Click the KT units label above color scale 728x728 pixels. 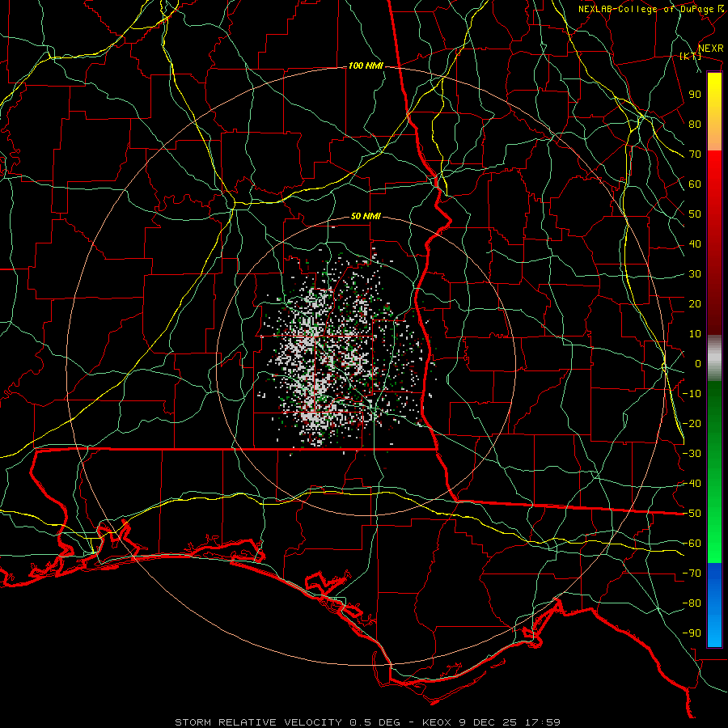[691, 56]
